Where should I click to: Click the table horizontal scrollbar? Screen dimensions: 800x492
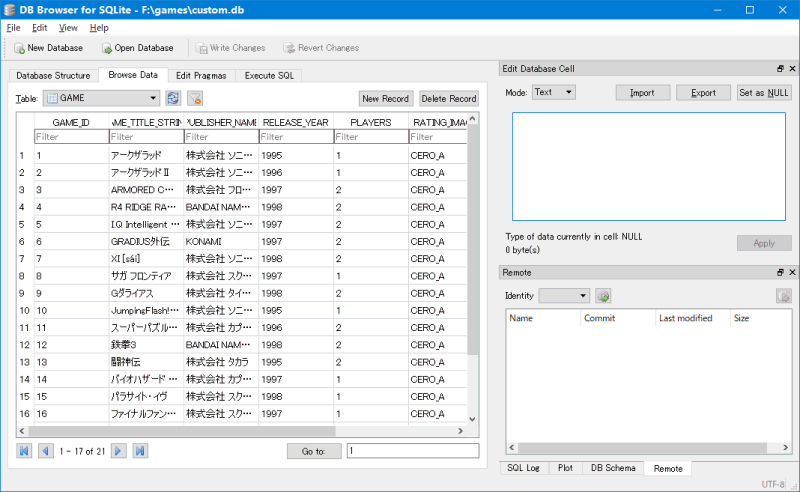pyautogui.click(x=182, y=431)
